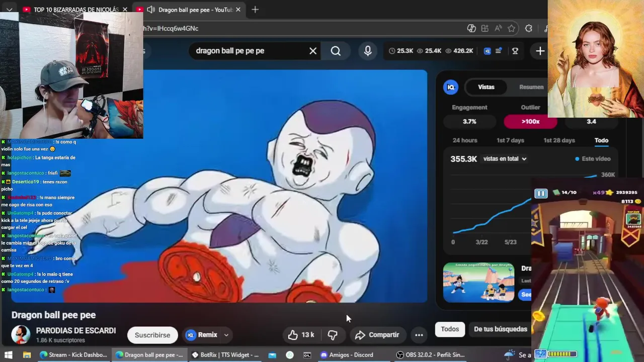Click the split screen icon in address bar
This screenshot has width=644, height=362.
click(485, 29)
